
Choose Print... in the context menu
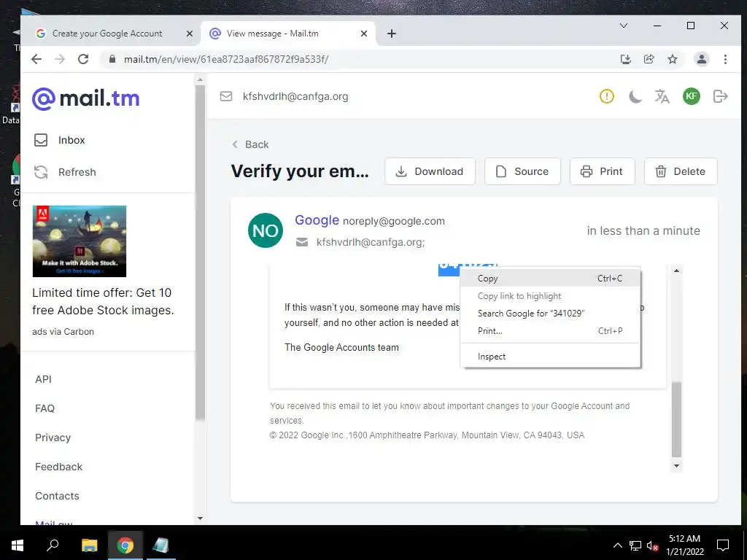(550, 331)
